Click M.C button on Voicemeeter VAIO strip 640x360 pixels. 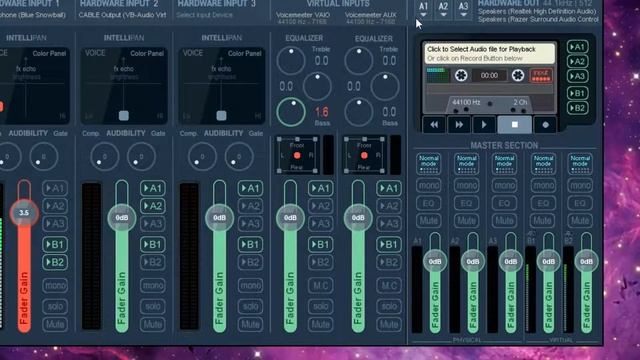320,285
